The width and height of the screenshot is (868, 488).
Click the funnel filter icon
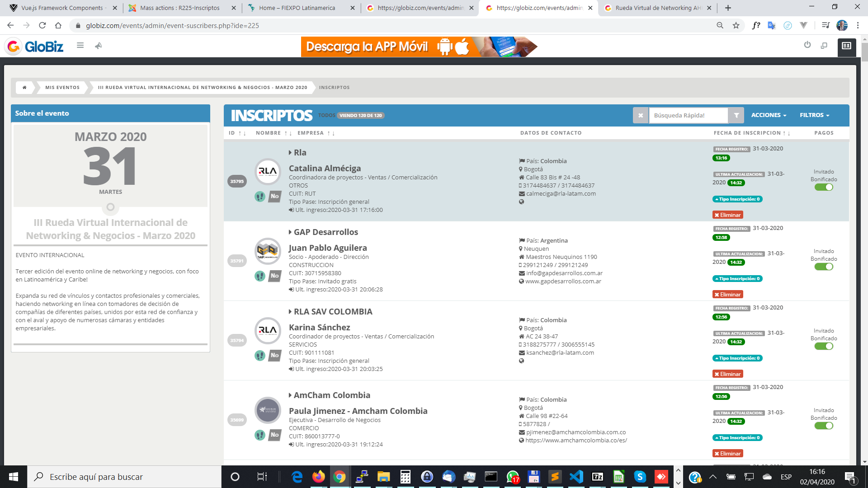click(736, 115)
